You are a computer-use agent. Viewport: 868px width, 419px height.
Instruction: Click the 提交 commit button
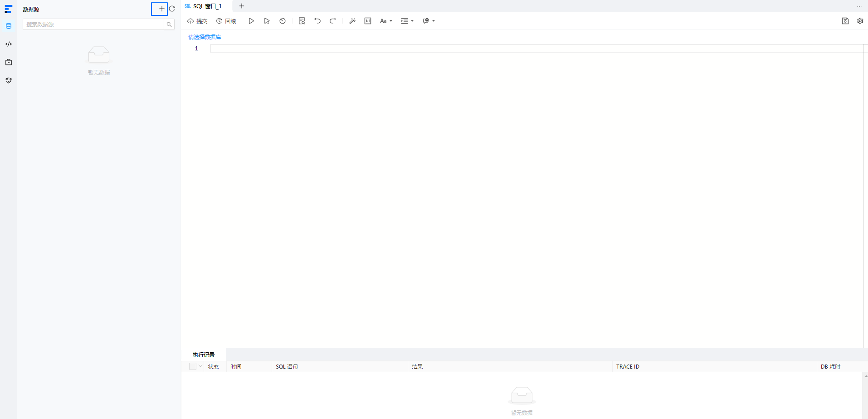(197, 21)
